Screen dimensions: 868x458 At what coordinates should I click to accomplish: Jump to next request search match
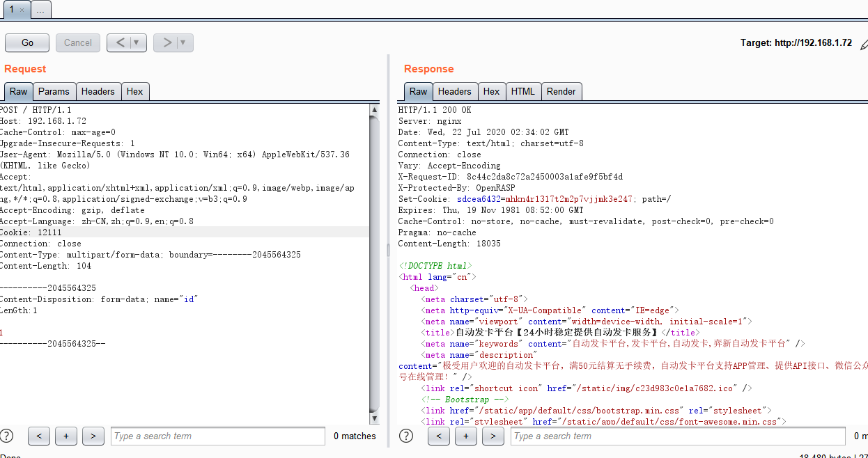93,436
